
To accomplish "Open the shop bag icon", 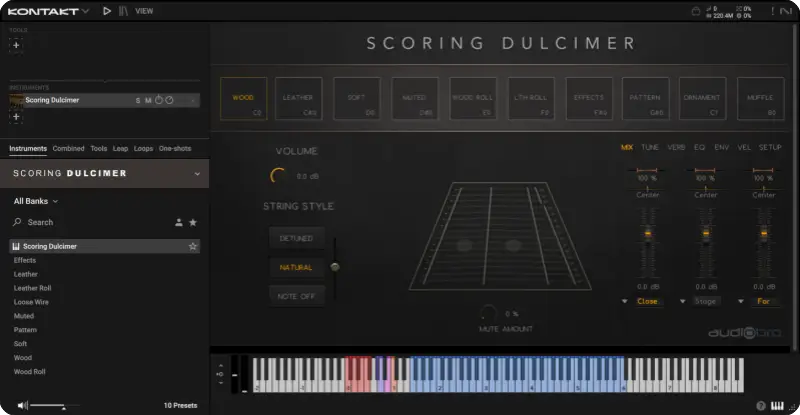I will 695,11.
